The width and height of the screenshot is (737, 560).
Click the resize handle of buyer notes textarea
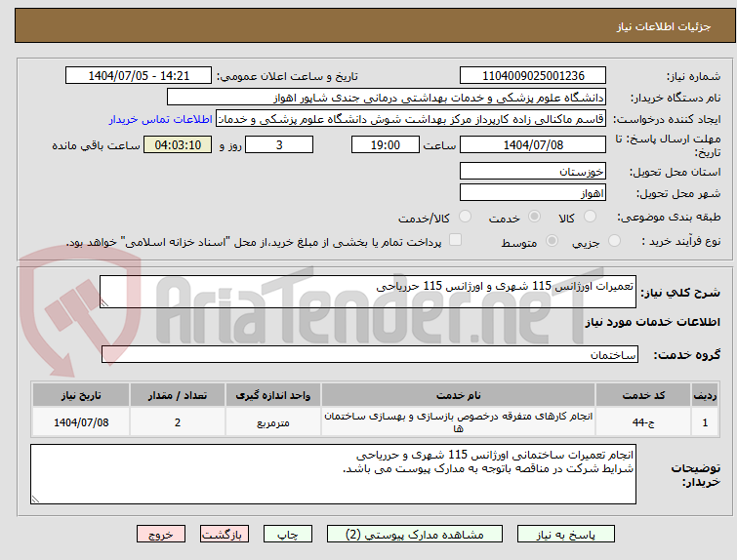point(35,500)
